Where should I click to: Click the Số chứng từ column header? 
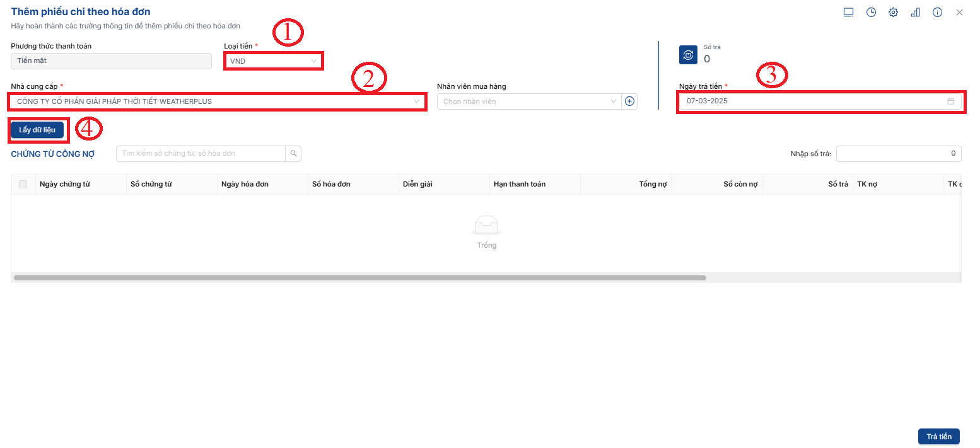151,184
